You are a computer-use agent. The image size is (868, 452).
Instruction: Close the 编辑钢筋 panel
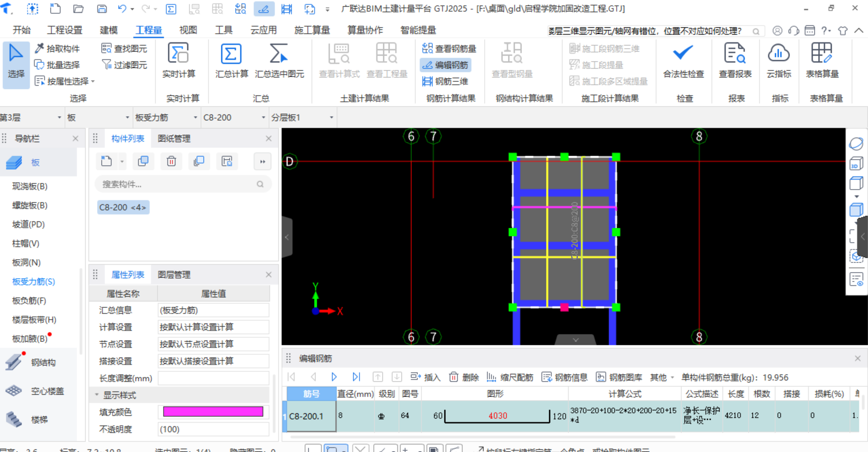pos(858,358)
